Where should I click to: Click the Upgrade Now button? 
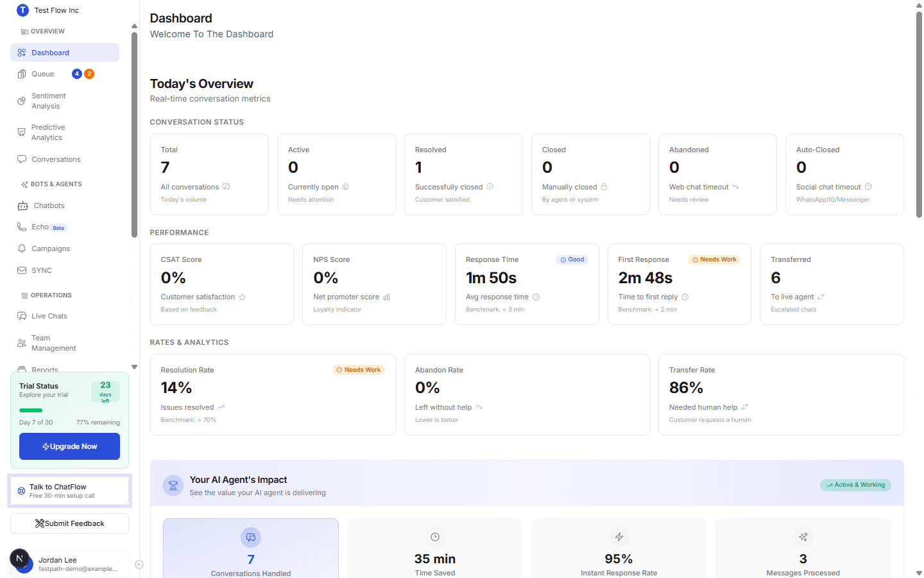point(69,446)
